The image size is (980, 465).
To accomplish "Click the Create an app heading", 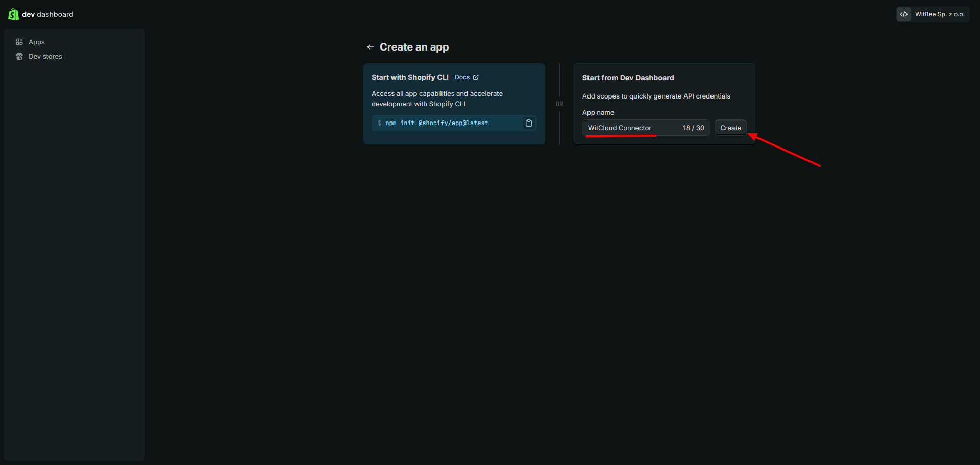I will click(414, 47).
